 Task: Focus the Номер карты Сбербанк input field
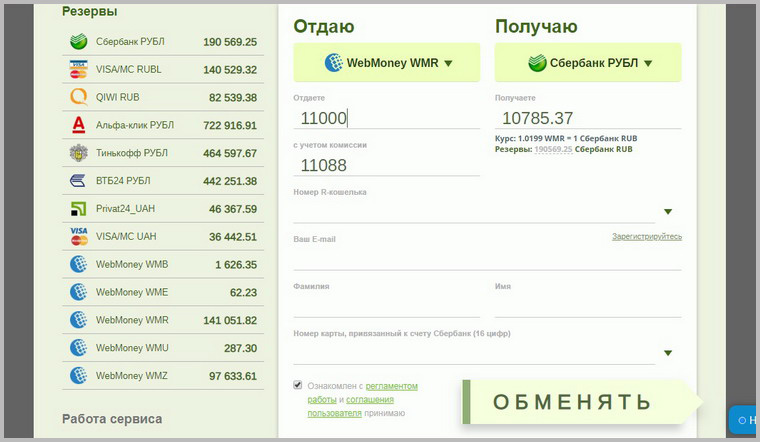click(474, 353)
